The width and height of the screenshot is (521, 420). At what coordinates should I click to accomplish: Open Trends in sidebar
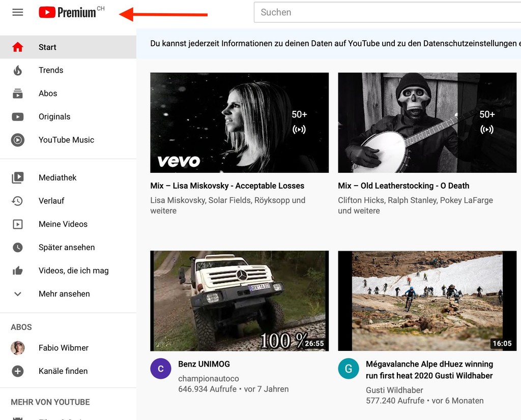coord(68,70)
